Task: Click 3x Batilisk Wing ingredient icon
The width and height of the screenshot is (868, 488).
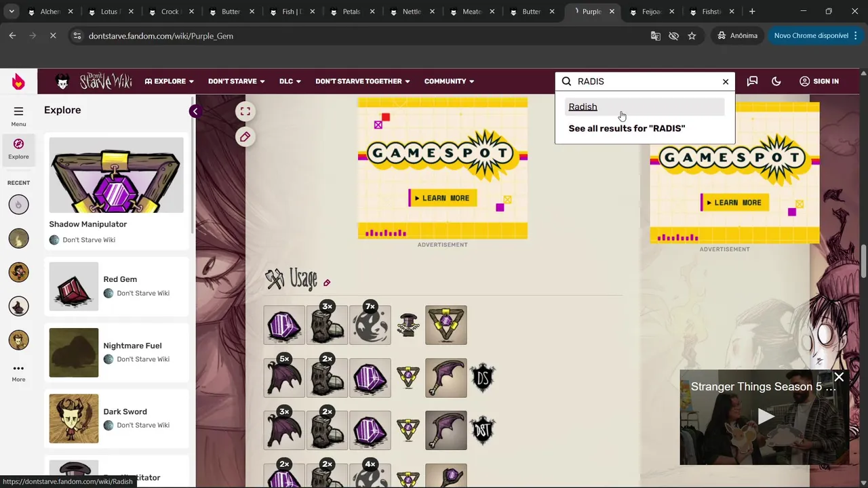Action: 284,430
